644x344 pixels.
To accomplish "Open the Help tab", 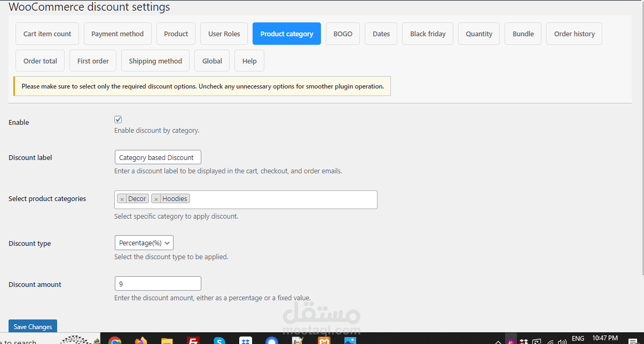I will [x=249, y=61].
